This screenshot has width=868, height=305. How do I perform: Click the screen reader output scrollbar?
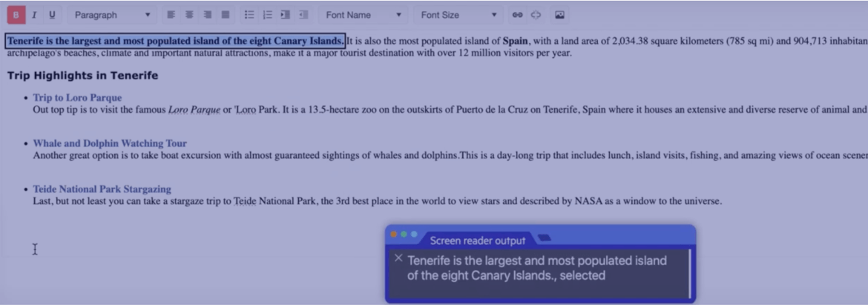pyautogui.click(x=689, y=273)
